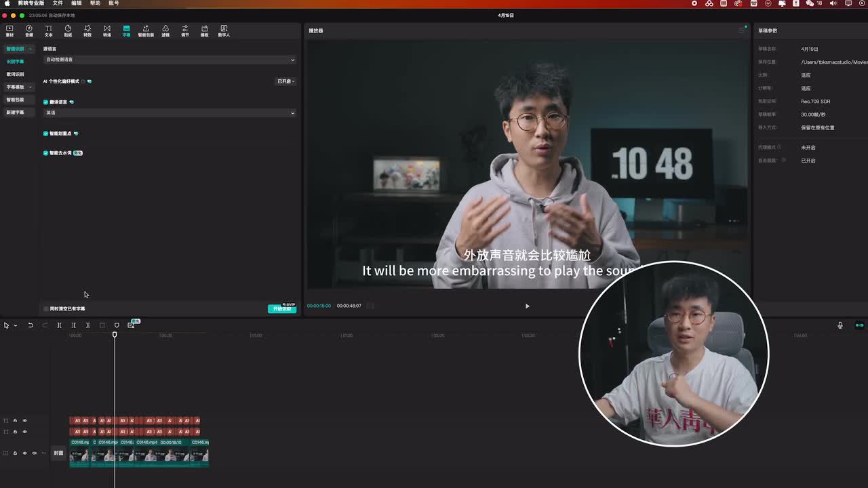Open the 转场 (Transitions) icon
This screenshot has width=868, height=488.
[x=106, y=30]
